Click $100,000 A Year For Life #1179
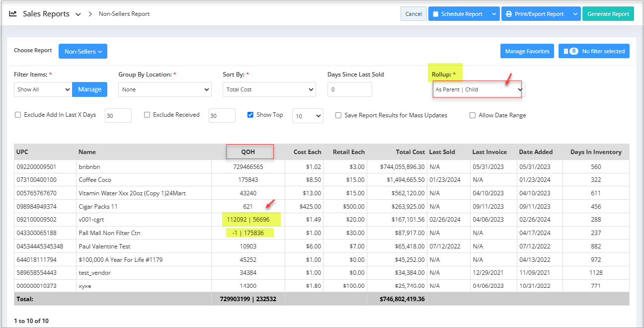Image resolution: width=644 pixels, height=328 pixels. 121,259
